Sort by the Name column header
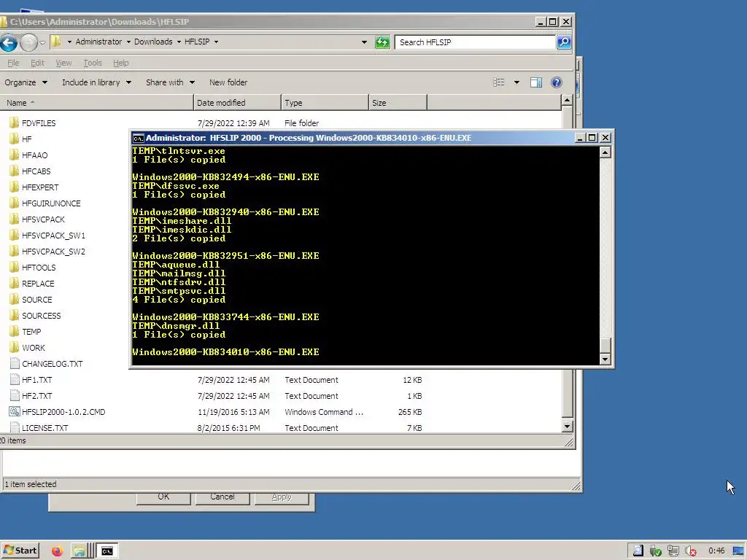 pos(97,103)
